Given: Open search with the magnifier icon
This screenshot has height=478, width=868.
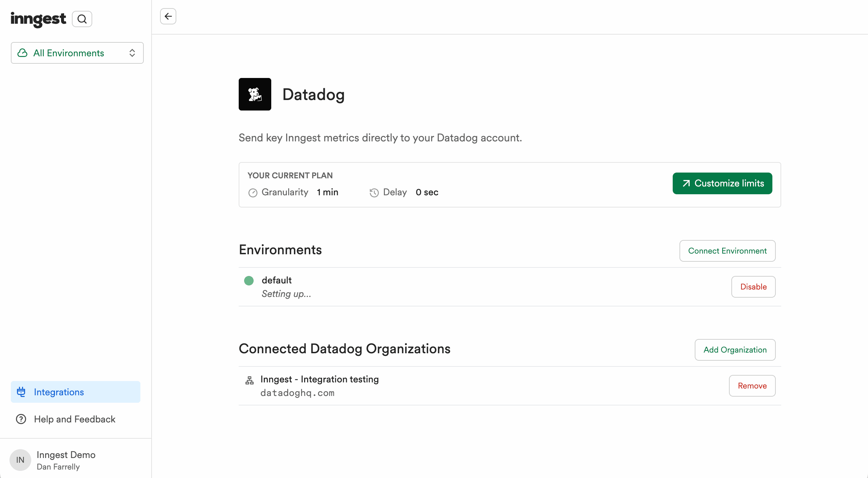Looking at the screenshot, I should (82, 19).
